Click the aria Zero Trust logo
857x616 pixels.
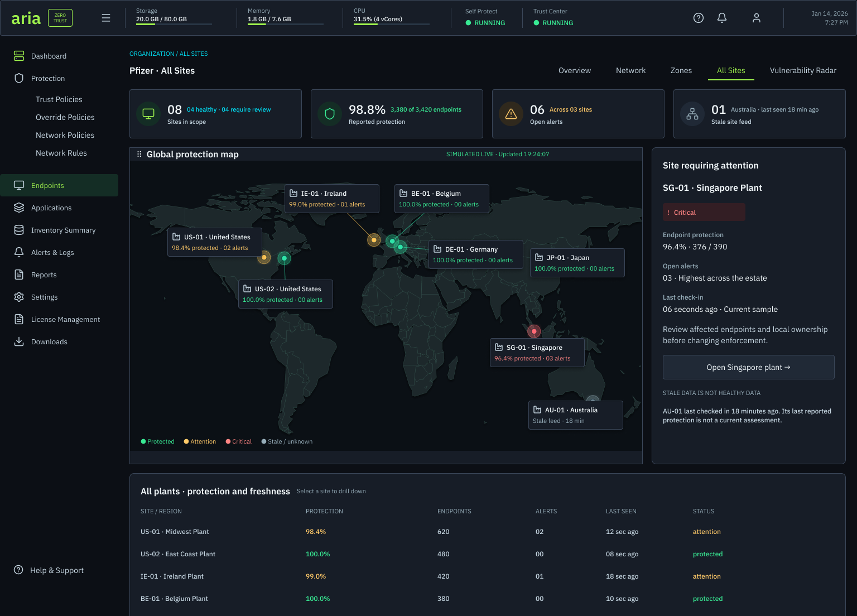pyautogui.click(x=42, y=18)
